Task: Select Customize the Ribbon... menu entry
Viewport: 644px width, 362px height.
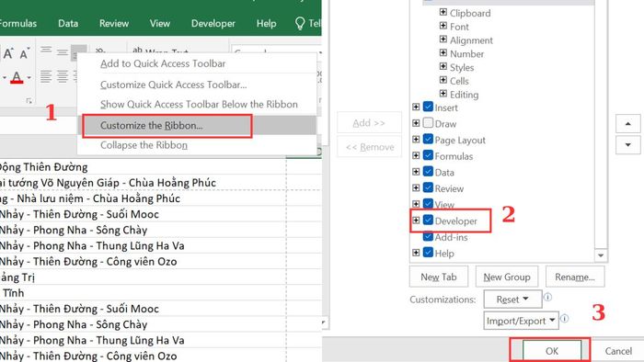Action: pos(197,126)
